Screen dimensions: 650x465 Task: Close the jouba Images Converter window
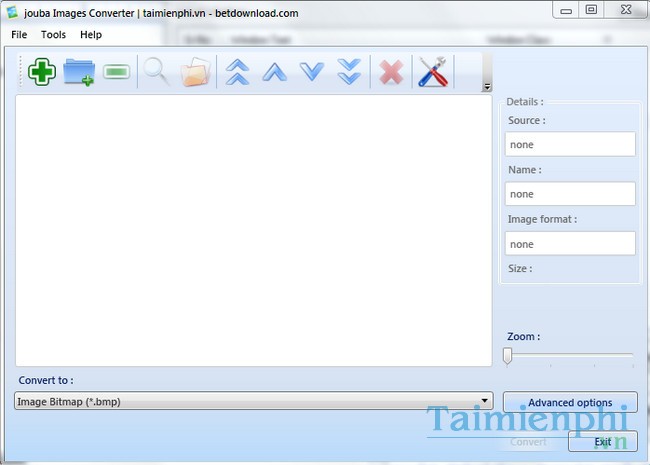click(x=626, y=10)
